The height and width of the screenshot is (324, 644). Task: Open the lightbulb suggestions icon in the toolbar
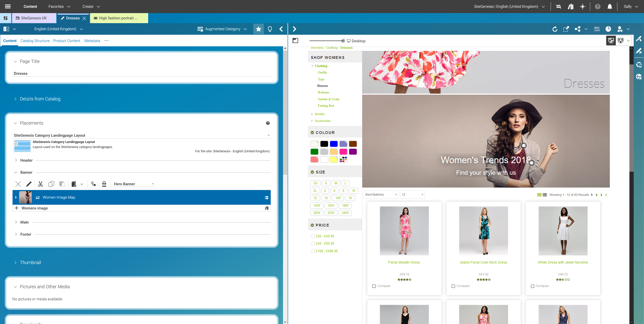point(269,29)
